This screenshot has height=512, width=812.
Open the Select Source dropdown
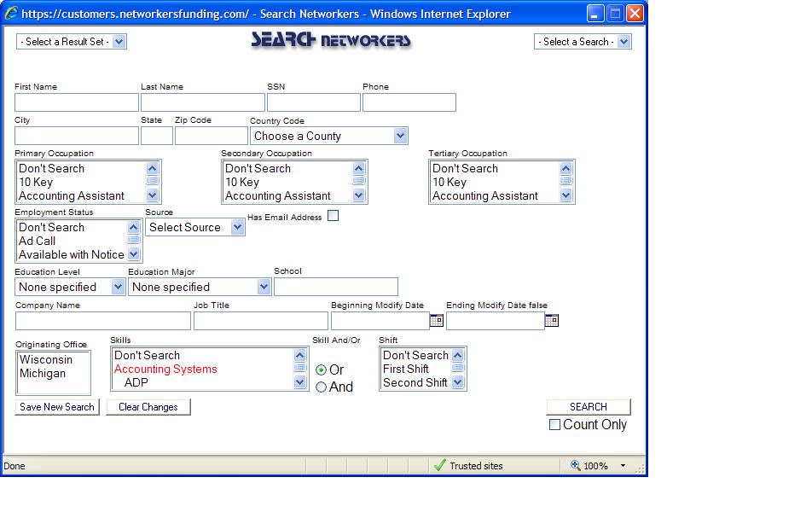coord(195,227)
